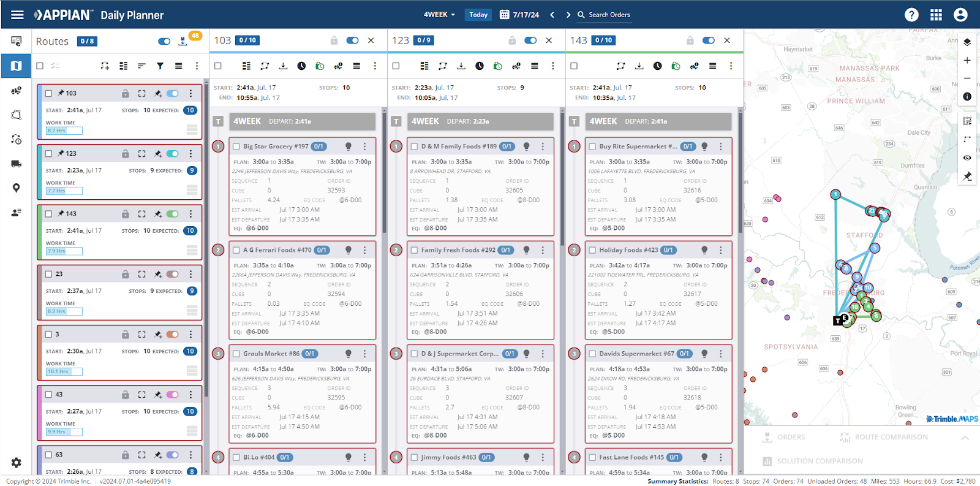
Task: Click the Trimble MAPS logo link
Action: pyautogui.click(x=952, y=419)
